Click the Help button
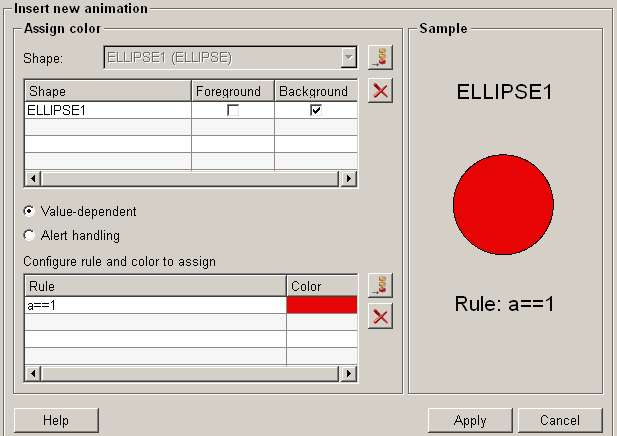 [56, 420]
